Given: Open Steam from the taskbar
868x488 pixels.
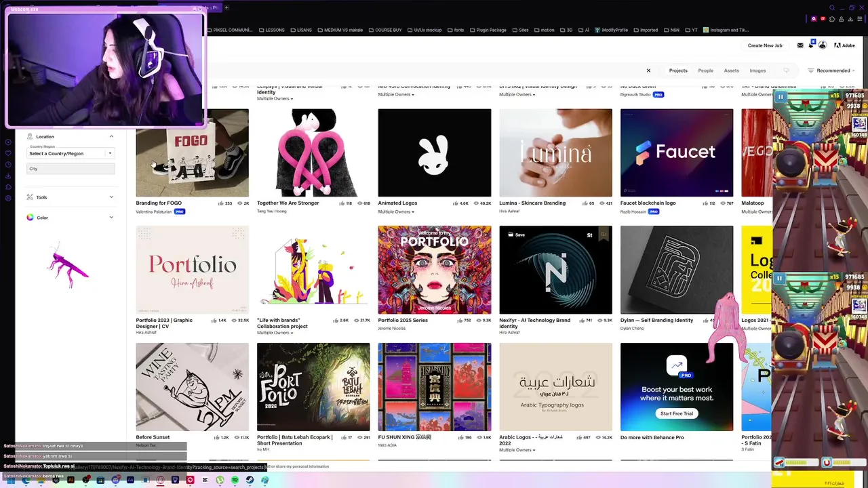Looking at the screenshot, I should pyautogui.click(x=250, y=480).
